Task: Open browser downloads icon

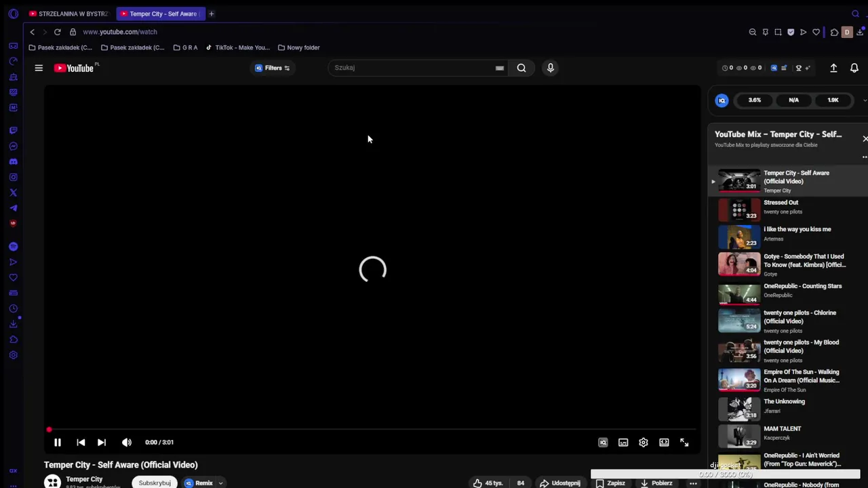Action: pos(860,32)
